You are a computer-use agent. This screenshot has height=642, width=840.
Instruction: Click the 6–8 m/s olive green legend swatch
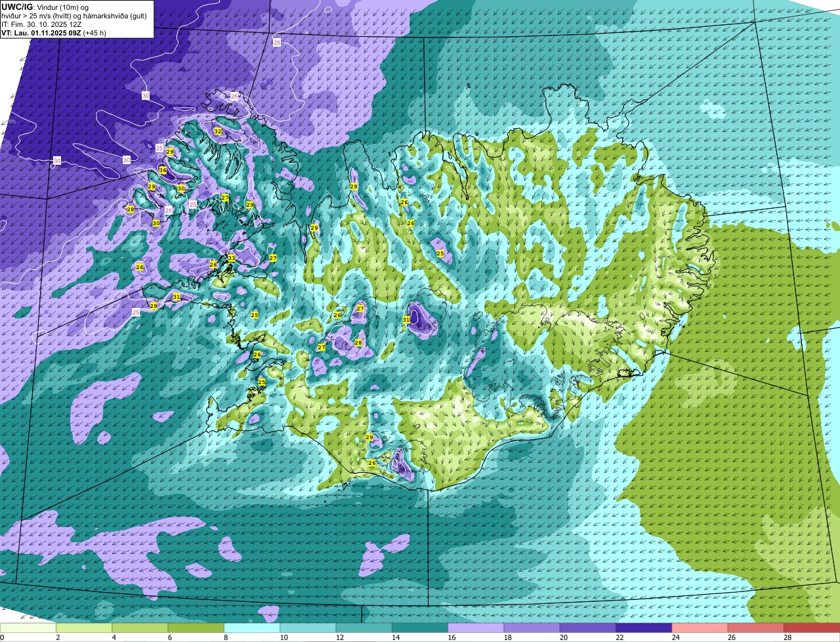coord(196,628)
